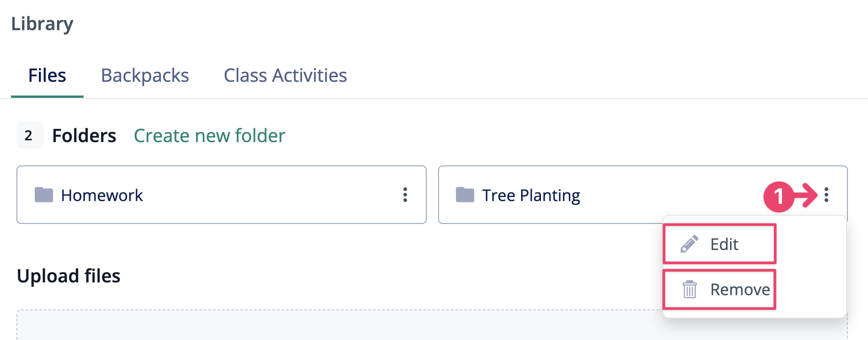Click the Library page heading
The image size is (868, 340).
tap(42, 24)
